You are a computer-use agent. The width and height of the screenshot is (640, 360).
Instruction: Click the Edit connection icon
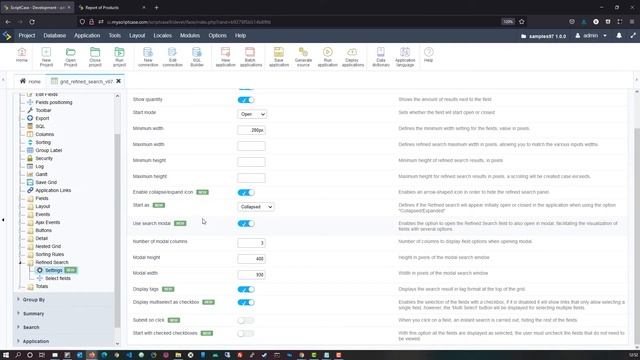click(x=172, y=57)
